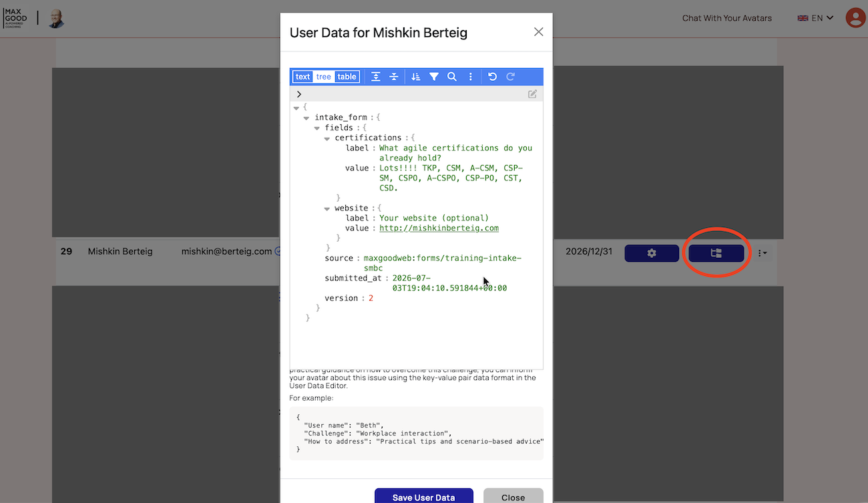Open search magnifier in JSON editor
868x503 pixels.
point(452,77)
